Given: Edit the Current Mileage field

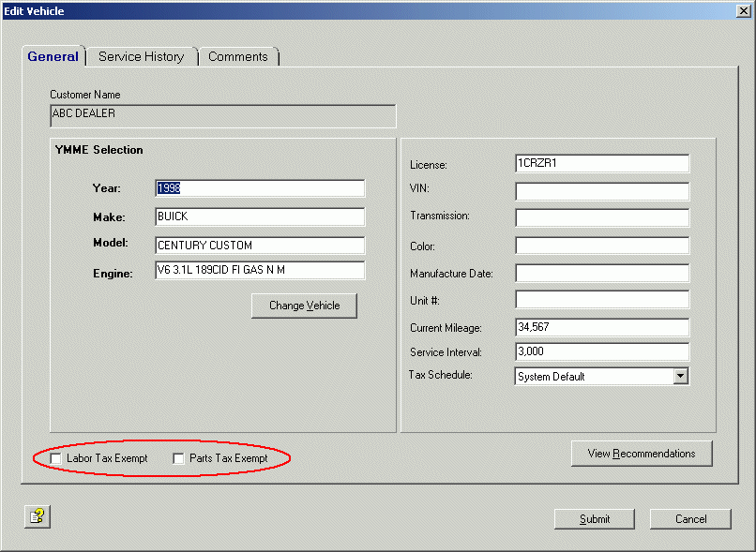Looking at the screenshot, I should click(x=601, y=328).
